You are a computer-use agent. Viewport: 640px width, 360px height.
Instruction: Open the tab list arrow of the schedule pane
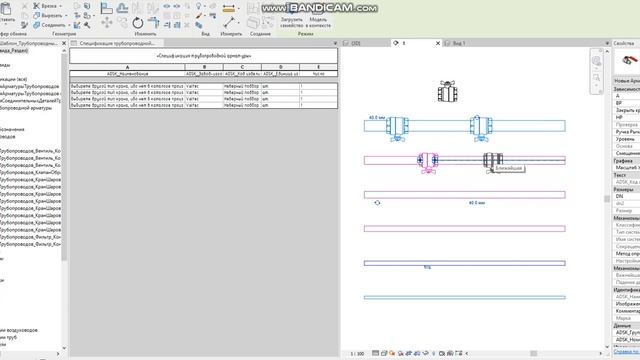[x=335, y=43]
